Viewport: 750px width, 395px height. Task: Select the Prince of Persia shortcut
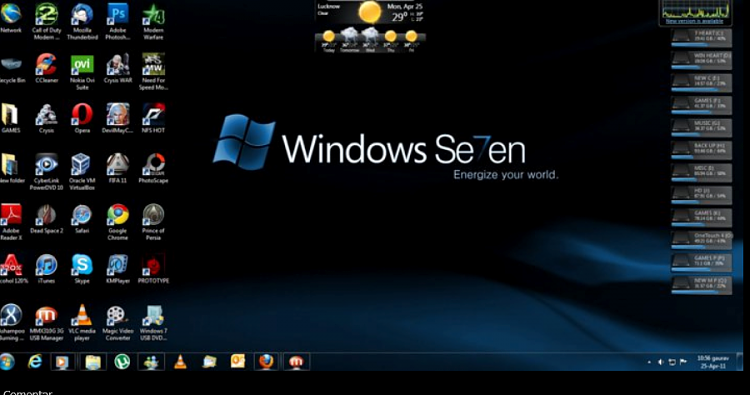153,222
